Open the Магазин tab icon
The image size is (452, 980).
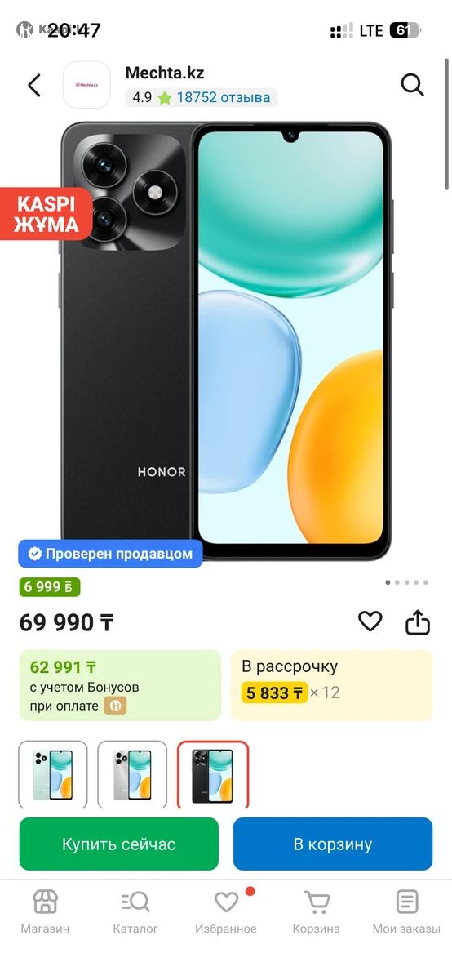point(45,902)
